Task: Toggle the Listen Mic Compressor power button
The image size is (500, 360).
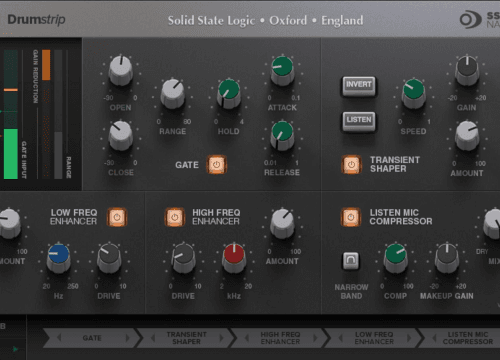Action: tap(351, 217)
